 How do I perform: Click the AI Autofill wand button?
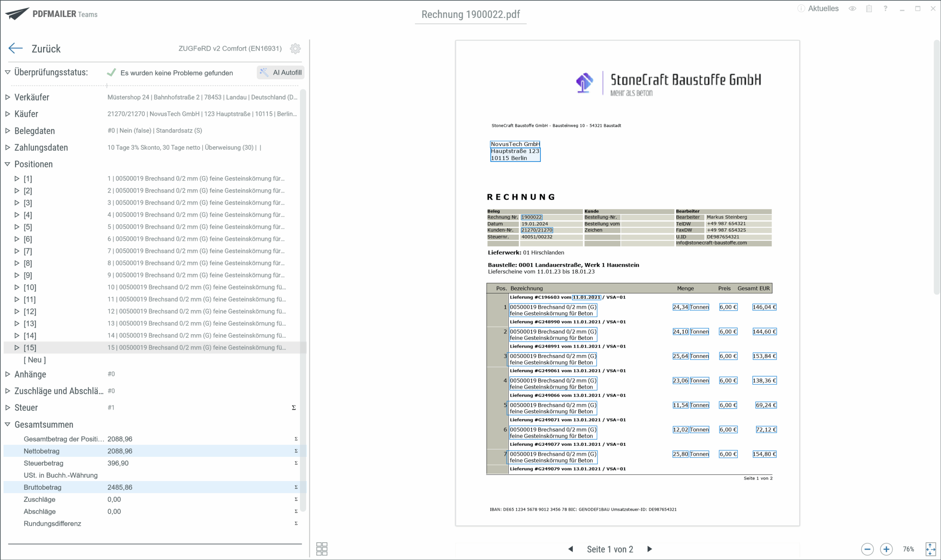281,72
